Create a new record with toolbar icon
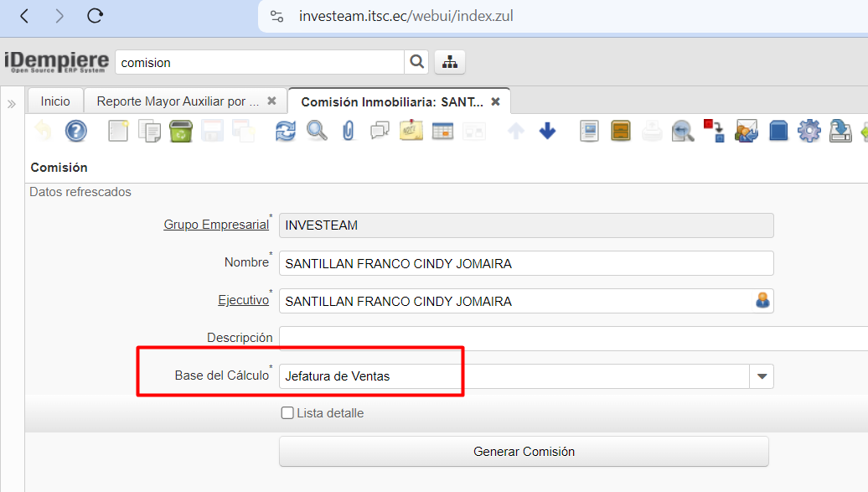 tap(118, 131)
